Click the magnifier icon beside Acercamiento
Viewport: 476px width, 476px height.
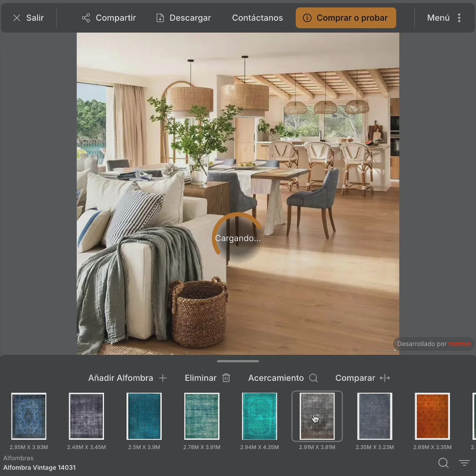[x=313, y=378]
